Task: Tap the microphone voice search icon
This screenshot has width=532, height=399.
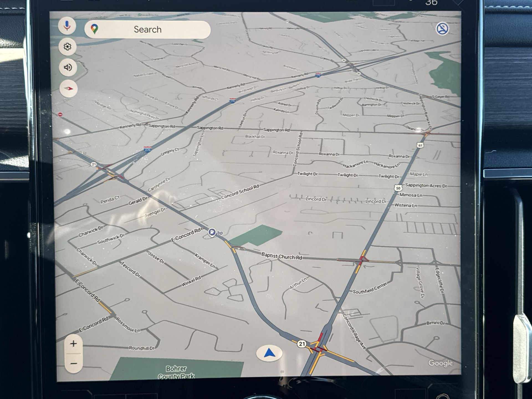Action: [x=67, y=26]
